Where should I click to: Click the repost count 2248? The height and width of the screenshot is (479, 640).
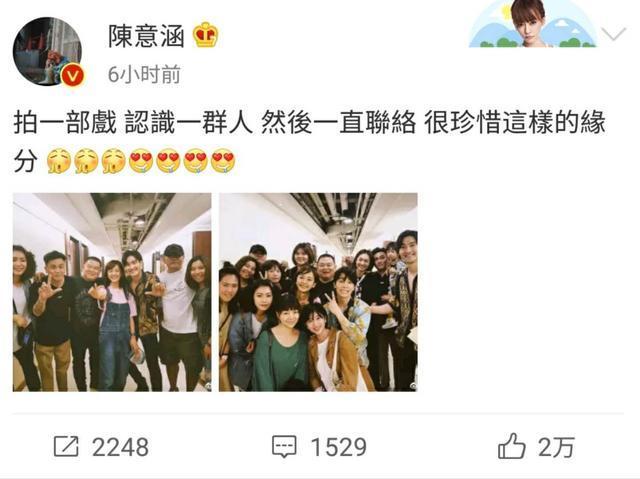click(x=120, y=447)
